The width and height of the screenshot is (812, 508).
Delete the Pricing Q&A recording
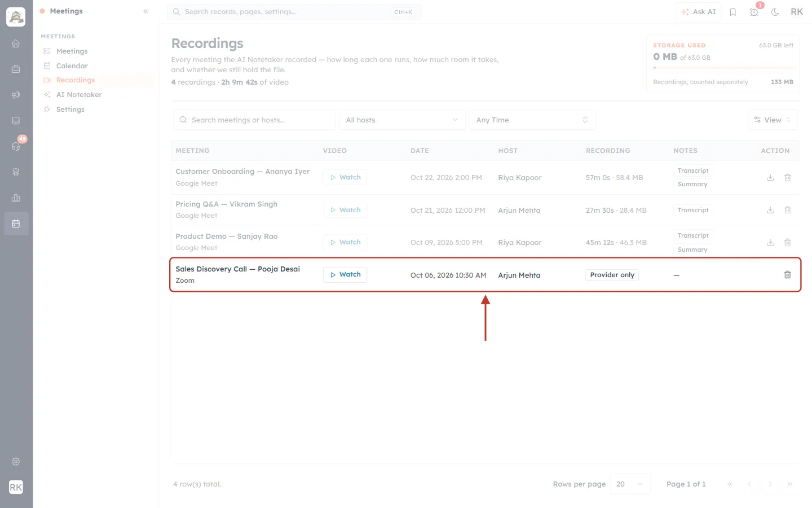click(788, 210)
